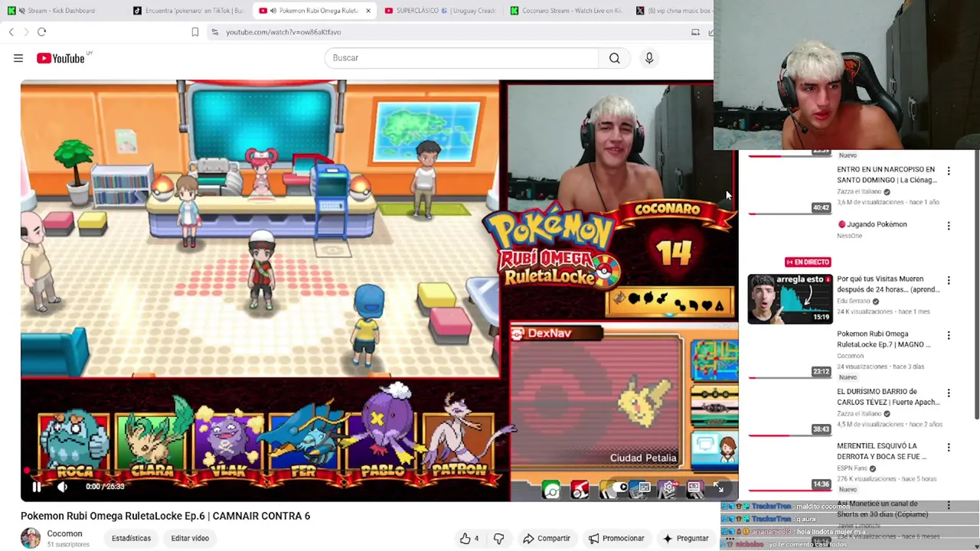The height and width of the screenshot is (551, 980).
Task: Open options menu for RuletaLocke Ep.7 video
Action: (x=949, y=335)
